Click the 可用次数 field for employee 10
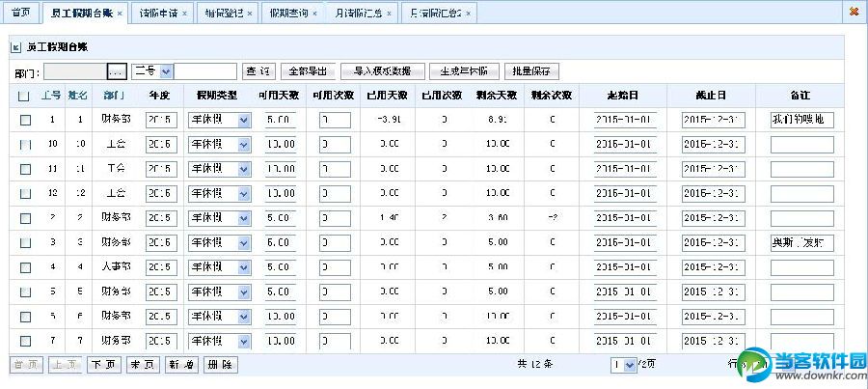868x389 pixels. click(x=335, y=145)
